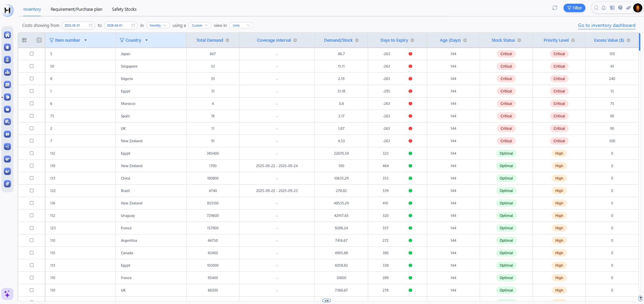Switch to Requirement/Purchase plan tab
Screen dimensions: 644x304
click(76, 9)
